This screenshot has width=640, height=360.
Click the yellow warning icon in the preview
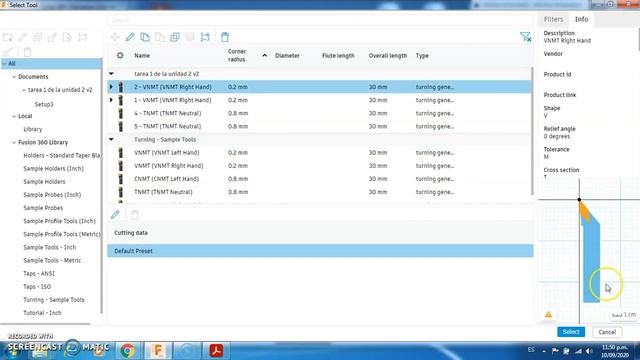548,315
